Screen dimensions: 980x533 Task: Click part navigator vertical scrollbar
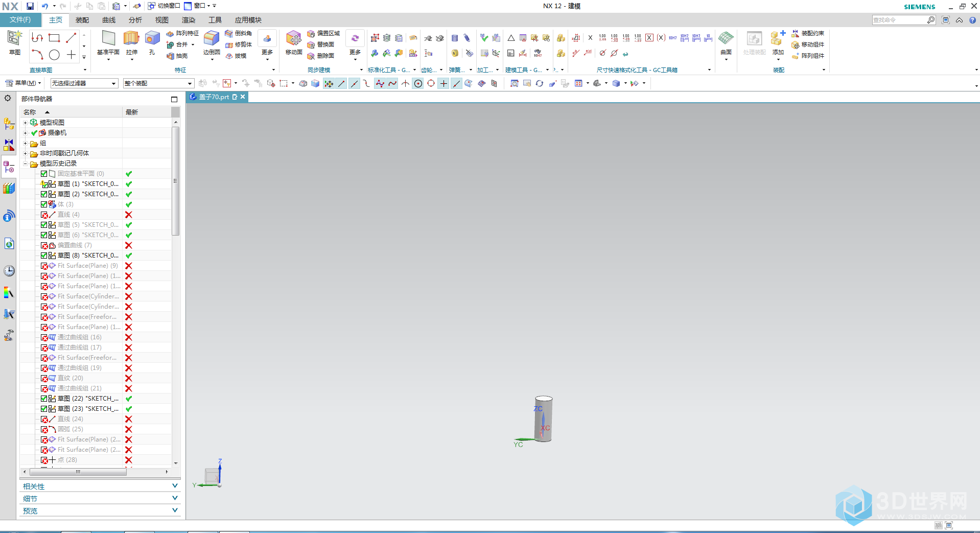coord(175,181)
